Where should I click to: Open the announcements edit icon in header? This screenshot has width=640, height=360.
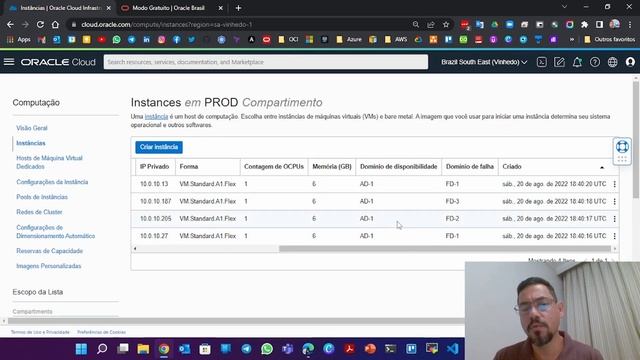(x=559, y=62)
